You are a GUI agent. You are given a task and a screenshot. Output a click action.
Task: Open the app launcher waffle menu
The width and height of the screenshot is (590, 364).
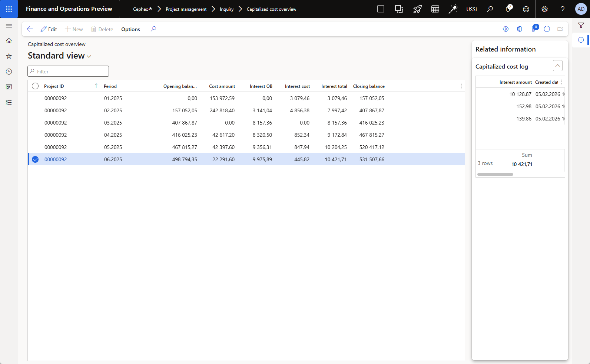[x=9, y=9]
